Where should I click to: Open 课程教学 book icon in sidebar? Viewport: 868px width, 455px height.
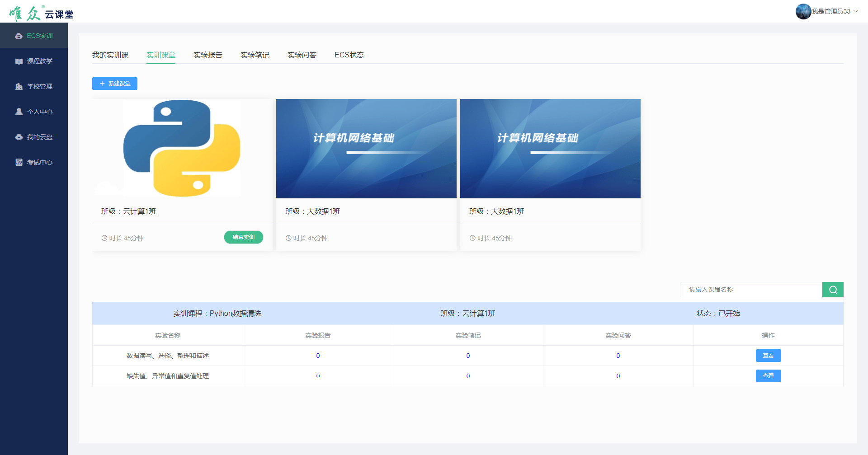click(x=19, y=61)
